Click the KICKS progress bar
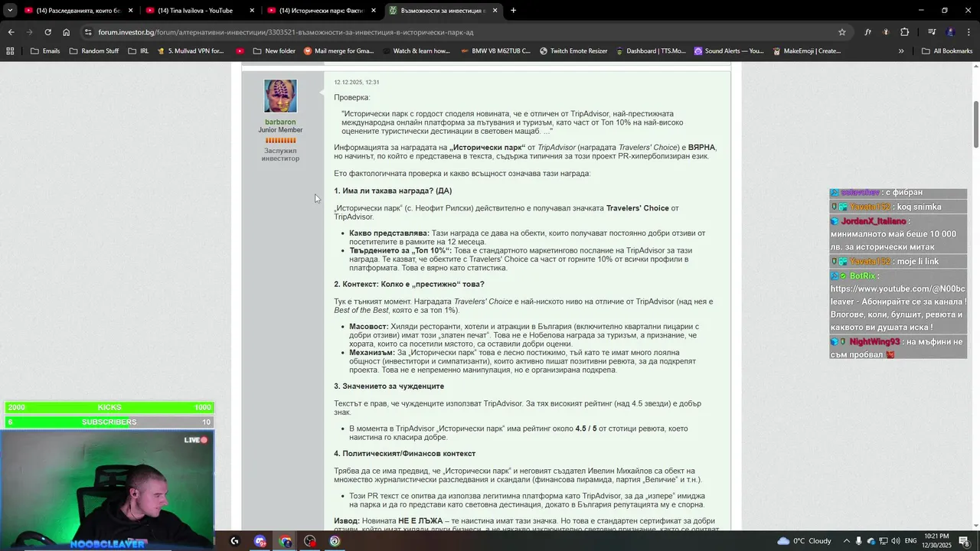This screenshot has height=551, width=980. tap(109, 407)
